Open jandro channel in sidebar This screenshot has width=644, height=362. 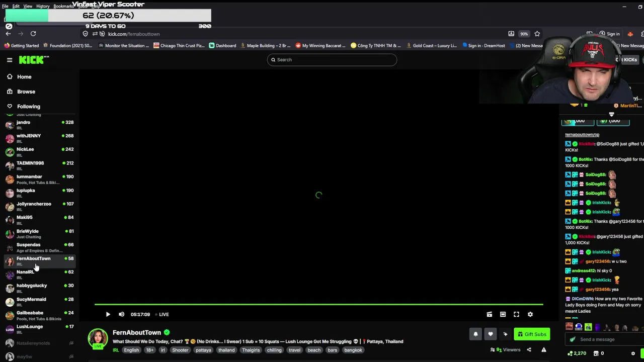(x=39, y=125)
